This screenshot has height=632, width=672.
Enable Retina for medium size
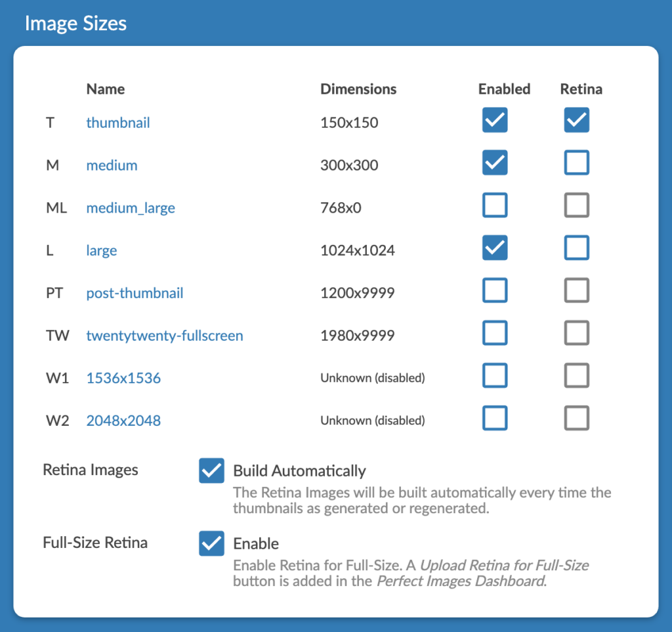click(x=576, y=163)
